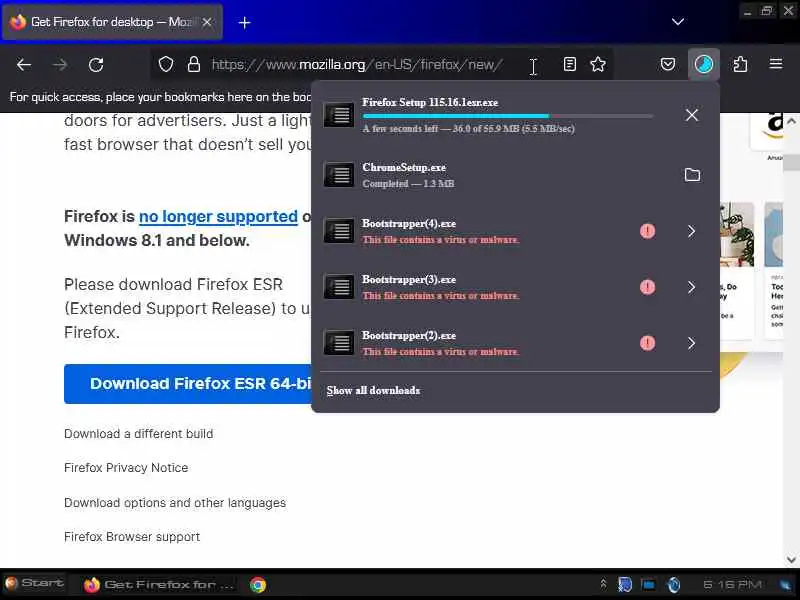Open the tracking protection shield
The image size is (800, 600).
pos(166,65)
